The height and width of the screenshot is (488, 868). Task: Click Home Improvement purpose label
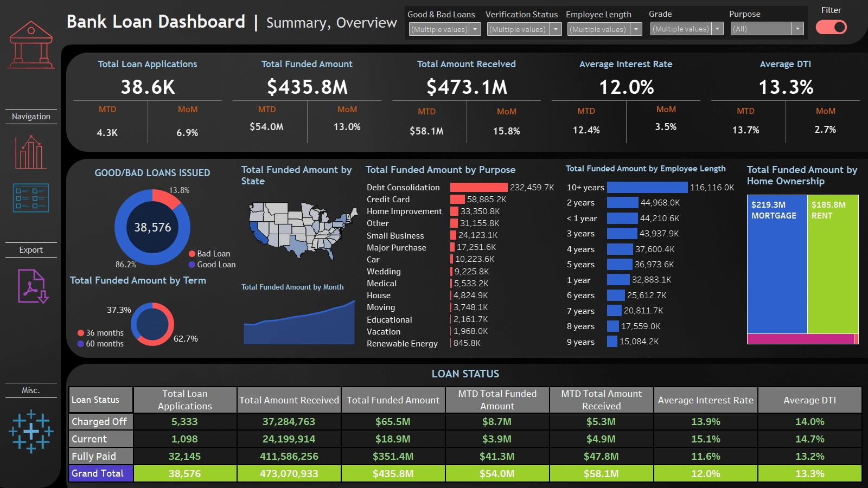(x=404, y=211)
